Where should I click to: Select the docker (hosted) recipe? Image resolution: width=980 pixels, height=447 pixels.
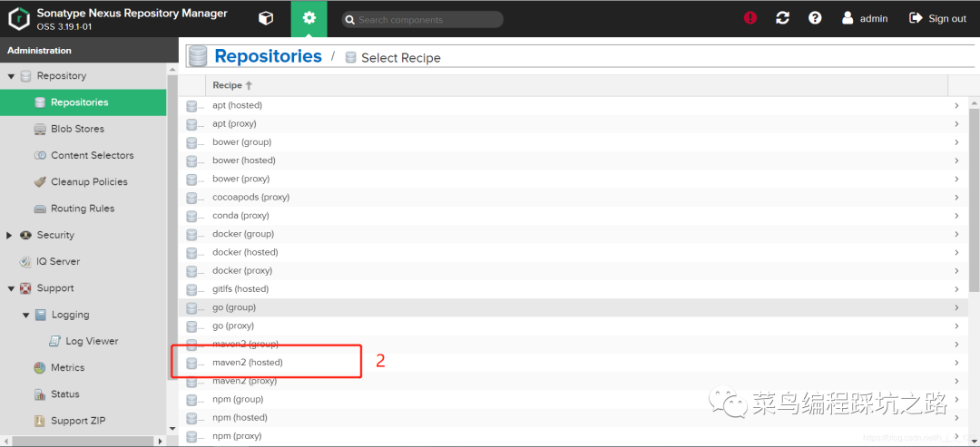click(573, 252)
